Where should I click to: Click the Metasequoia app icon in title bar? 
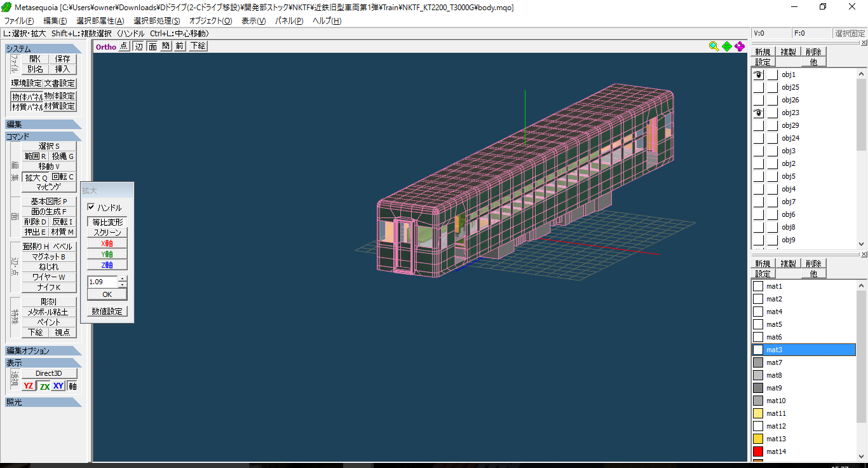6,7
